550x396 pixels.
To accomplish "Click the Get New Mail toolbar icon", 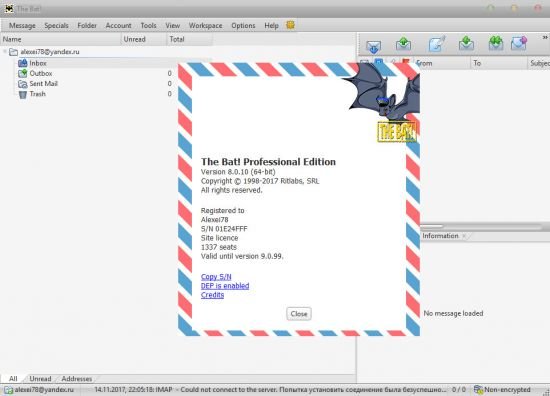I will point(373,46).
